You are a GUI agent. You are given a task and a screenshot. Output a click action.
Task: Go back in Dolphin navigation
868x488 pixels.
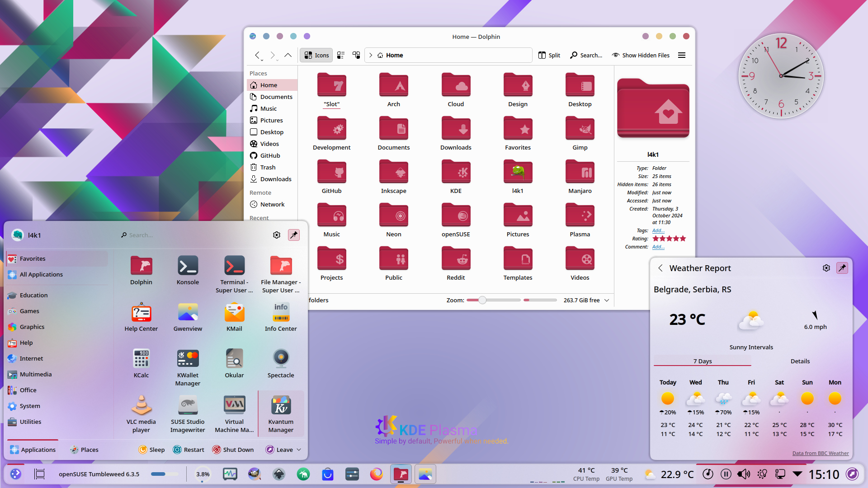point(257,55)
